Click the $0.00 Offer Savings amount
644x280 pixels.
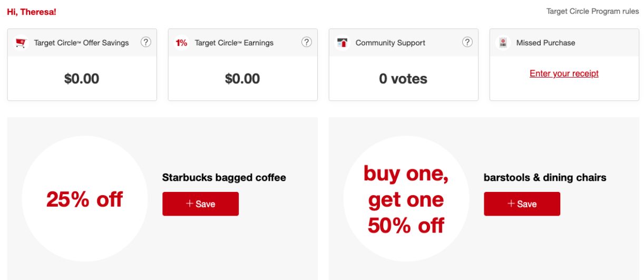click(82, 79)
